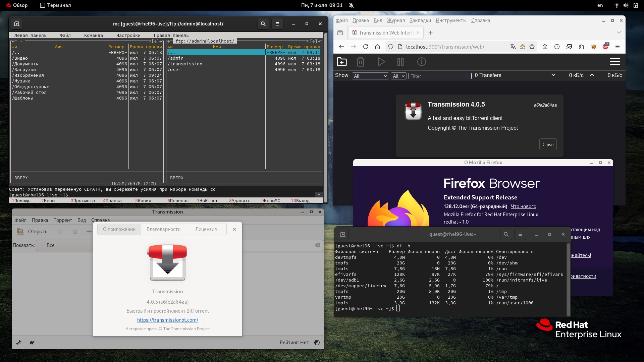This screenshot has height=362, width=644.
Task: Close Transmission Web Interface tab
Action: (x=418, y=33)
